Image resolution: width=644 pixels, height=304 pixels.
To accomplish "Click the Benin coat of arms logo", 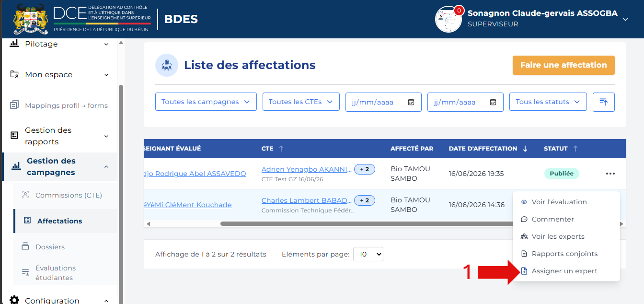I will pyautogui.click(x=31, y=19).
